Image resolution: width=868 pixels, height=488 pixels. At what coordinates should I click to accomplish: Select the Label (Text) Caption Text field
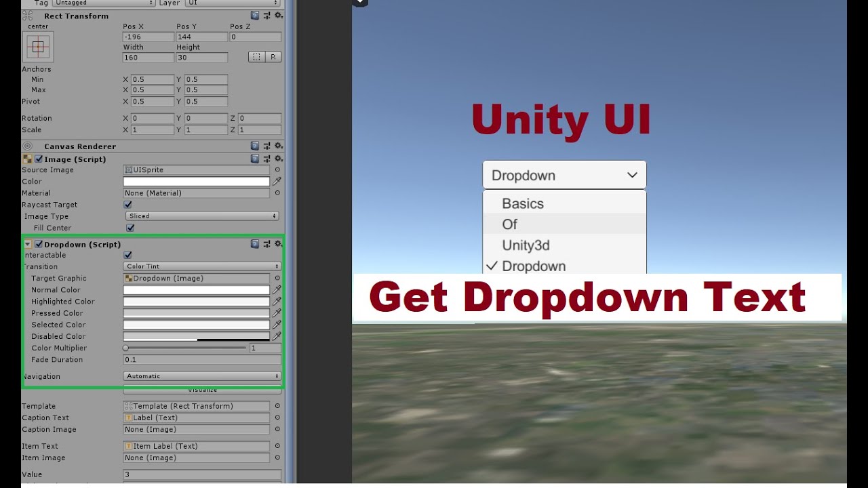click(197, 418)
